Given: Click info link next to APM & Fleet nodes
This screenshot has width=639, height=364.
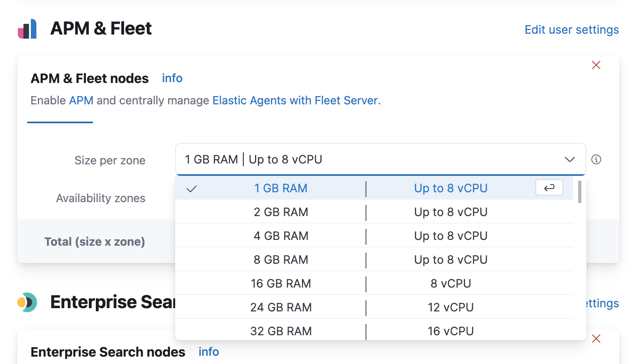Looking at the screenshot, I should 172,78.
